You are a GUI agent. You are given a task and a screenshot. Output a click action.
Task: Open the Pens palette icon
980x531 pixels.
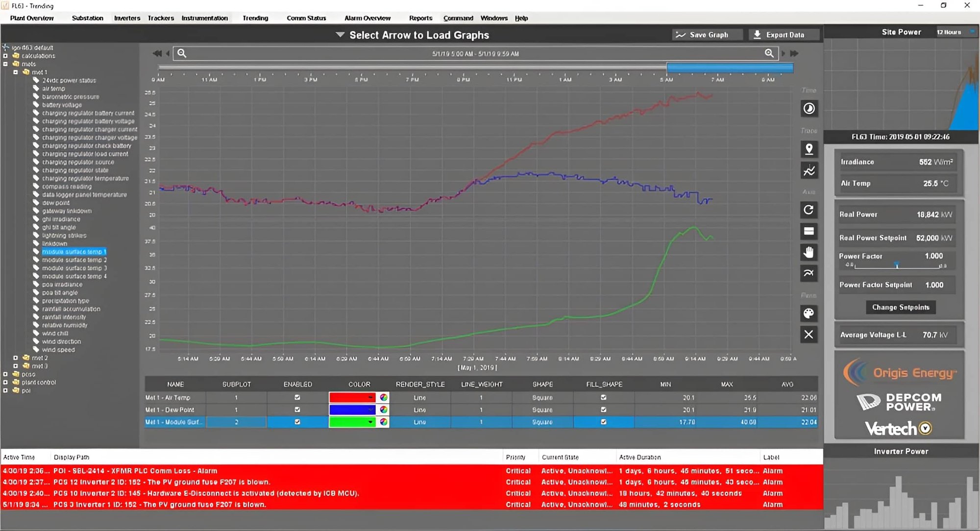(809, 314)
